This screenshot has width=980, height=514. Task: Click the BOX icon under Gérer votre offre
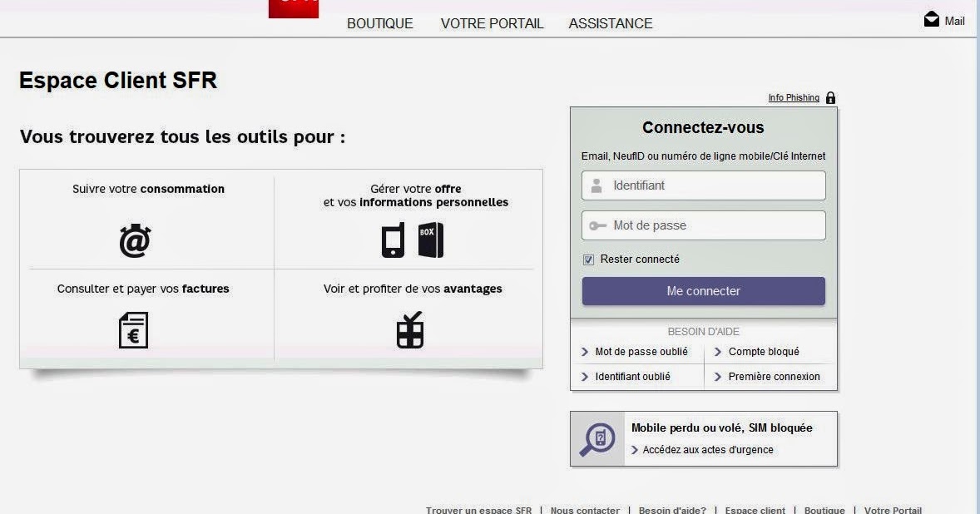coord(431,240)
